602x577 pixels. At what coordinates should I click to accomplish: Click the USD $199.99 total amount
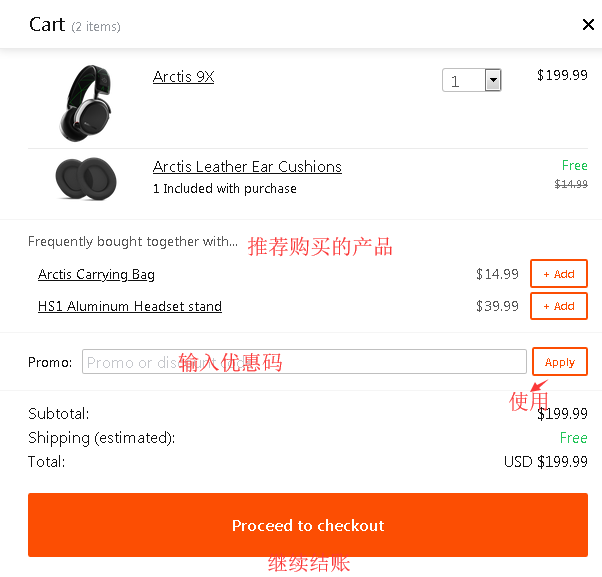point(545,462)
